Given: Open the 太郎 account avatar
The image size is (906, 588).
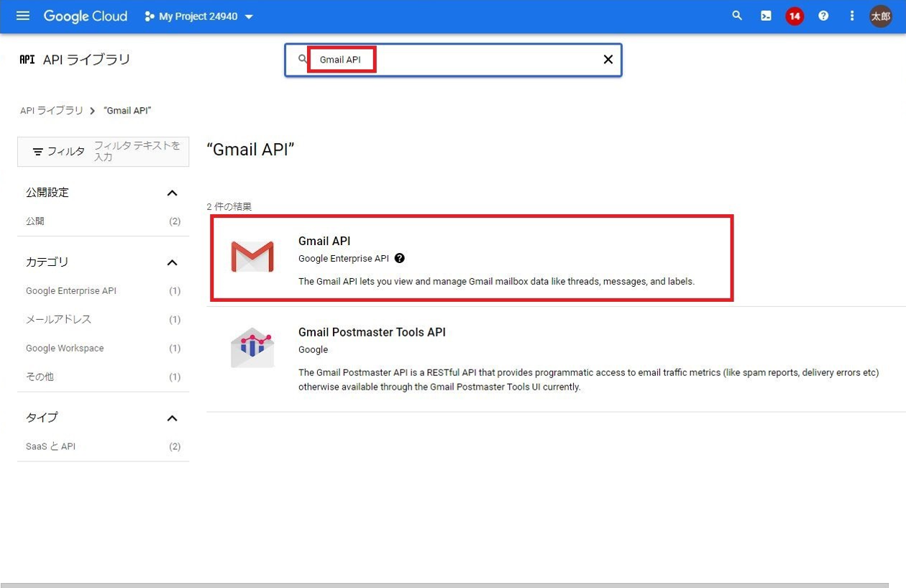Looking at the screenshot, I should pos(881,16).
